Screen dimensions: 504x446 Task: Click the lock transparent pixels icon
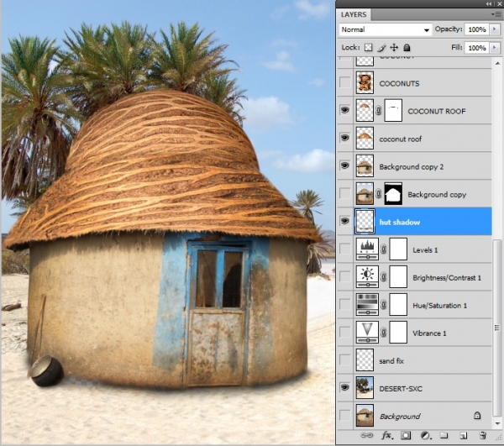369,48
